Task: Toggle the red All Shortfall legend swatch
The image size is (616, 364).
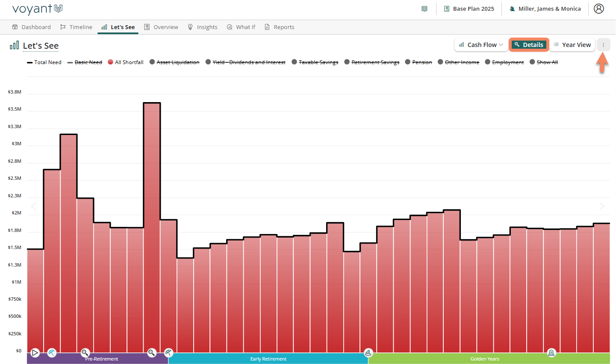Action: point(110,62)
